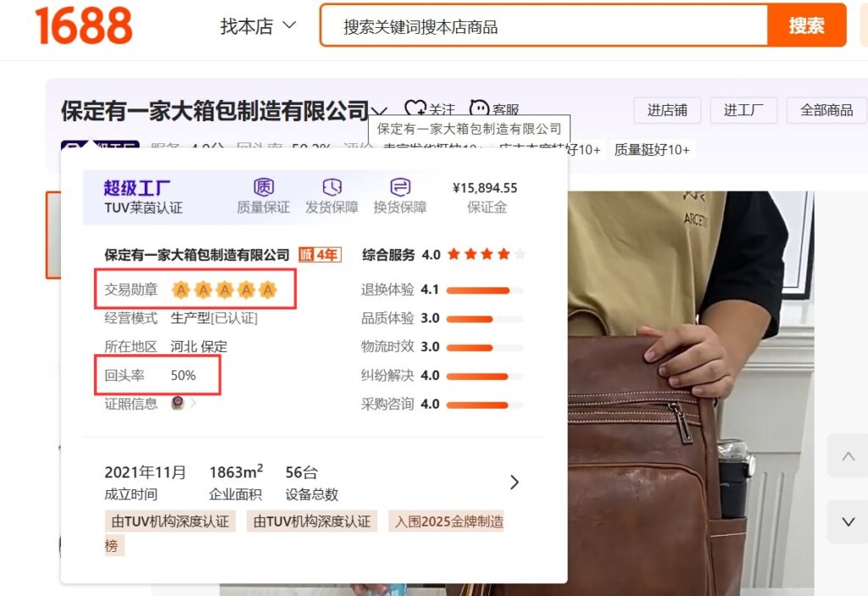Click the 诚4年 membership badge

click(320, 255)
